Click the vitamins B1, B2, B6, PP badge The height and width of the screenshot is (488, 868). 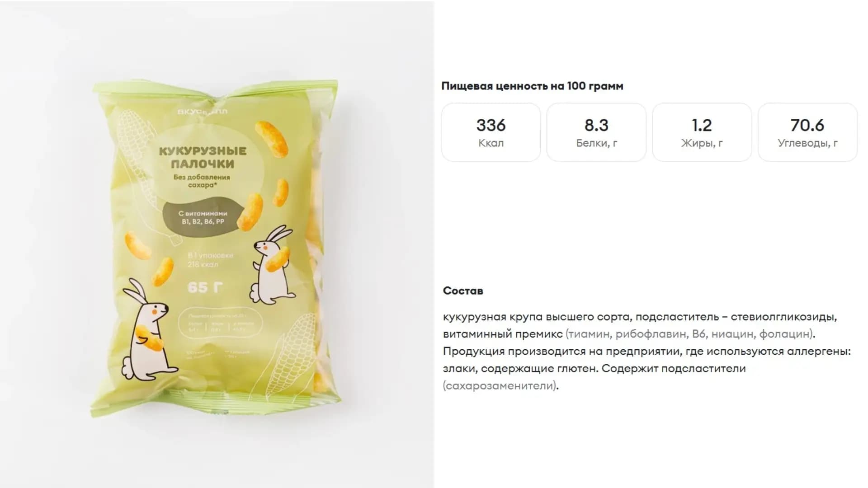pos(203,217)
